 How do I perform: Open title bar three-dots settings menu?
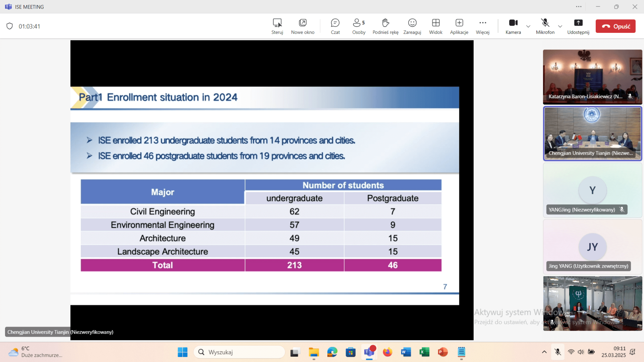point(579,6)
